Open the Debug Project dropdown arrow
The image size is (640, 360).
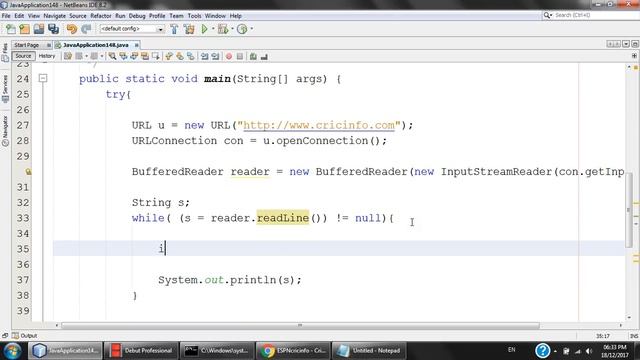(232, 29)
